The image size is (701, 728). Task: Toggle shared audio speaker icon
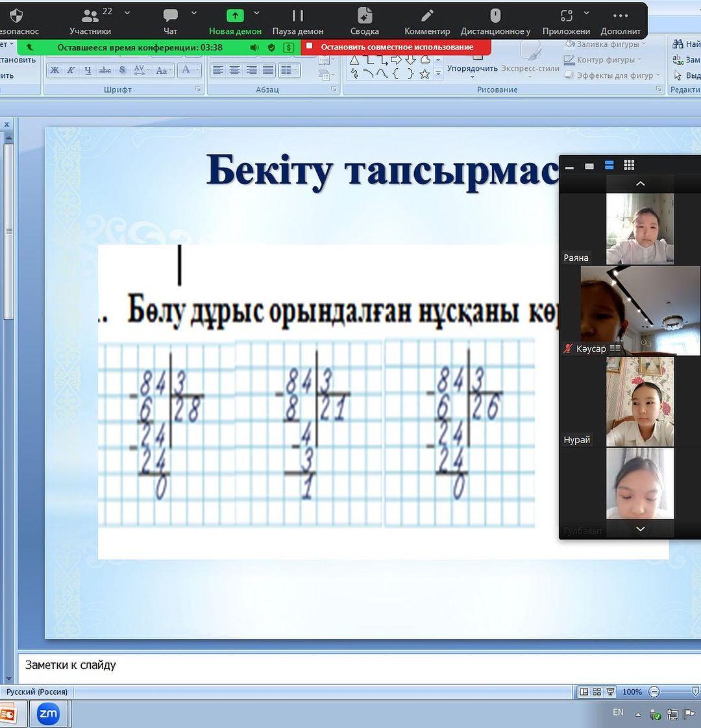(x=254, y=47)
